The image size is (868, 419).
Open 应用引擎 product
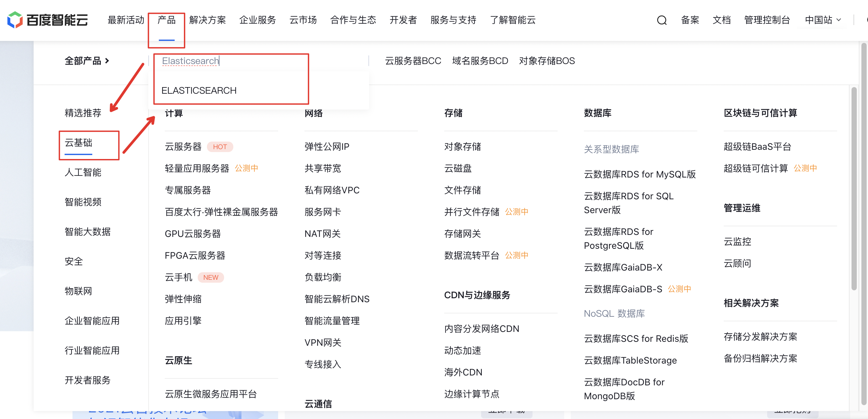tap(183, 320)
